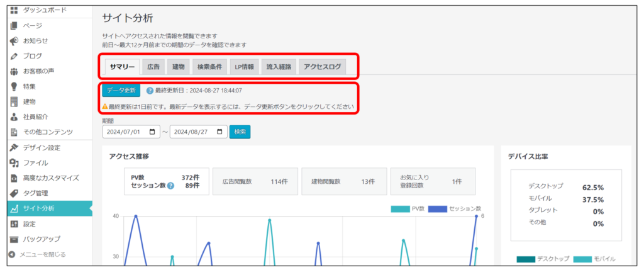The width and height of the screenshot is (644, 272).
Task: Click the 検索 button
Action: pyautogui.click(x=240, y=132)
